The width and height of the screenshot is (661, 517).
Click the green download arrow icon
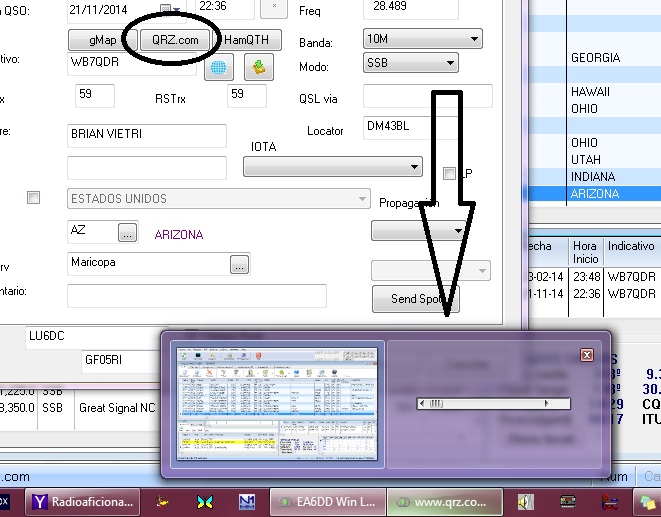pos(259,69)
